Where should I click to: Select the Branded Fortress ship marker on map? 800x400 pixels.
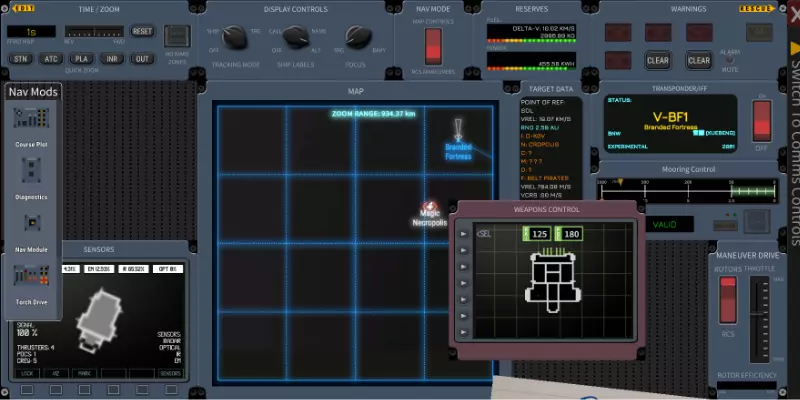coord(458,139)
